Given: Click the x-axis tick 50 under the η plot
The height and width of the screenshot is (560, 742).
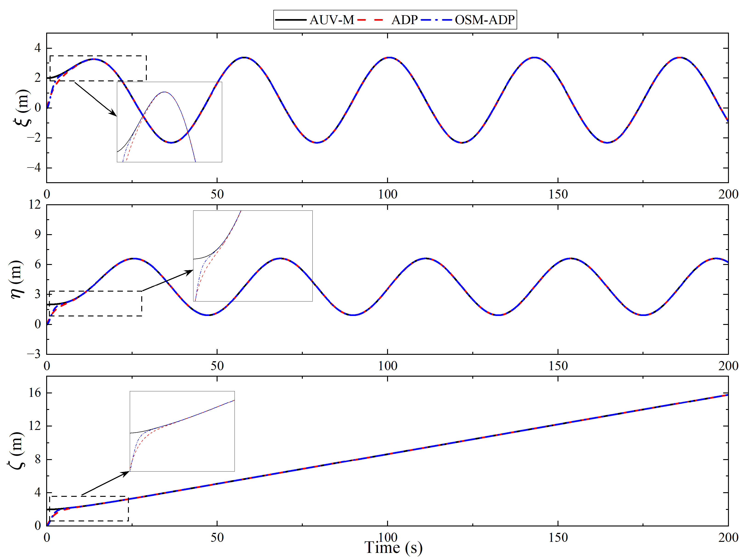Looking at the screenshot, I should [217, 366].
